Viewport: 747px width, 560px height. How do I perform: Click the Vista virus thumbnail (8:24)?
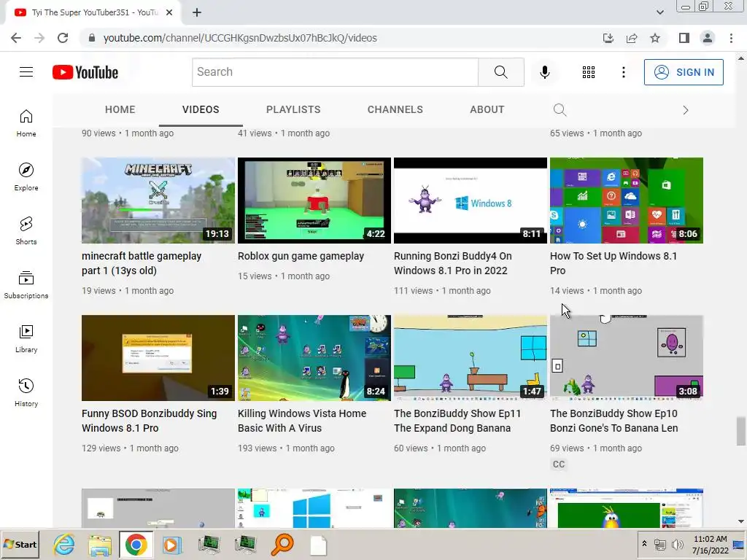(x=314, y=358)
